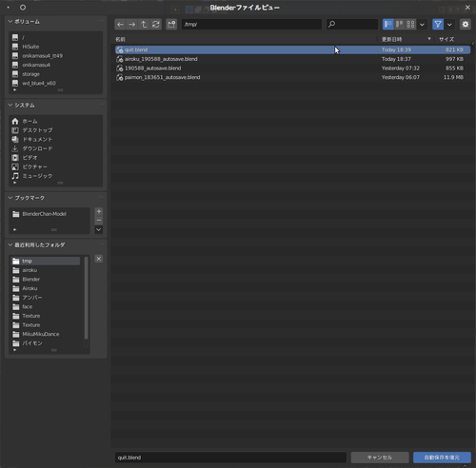Open onikamasu4_tt49 volume
This screenshot has height=468, width=476.
55,56
